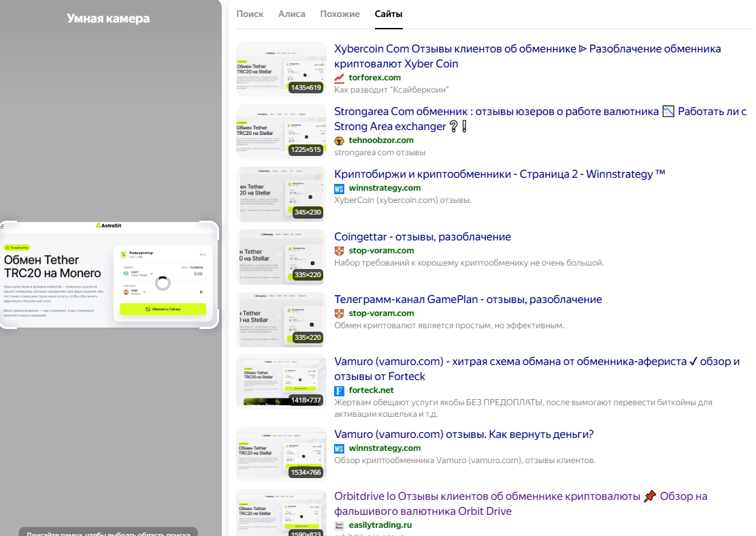Click the Tether USDT coin icon
Screen dimensions: 756x536
126,274
